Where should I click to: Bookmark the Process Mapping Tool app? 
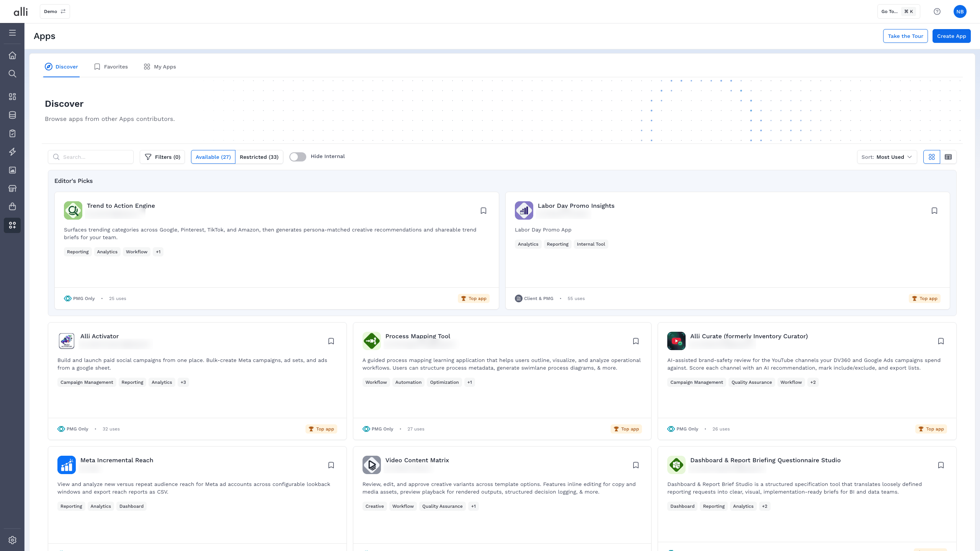tap(636, 341)
